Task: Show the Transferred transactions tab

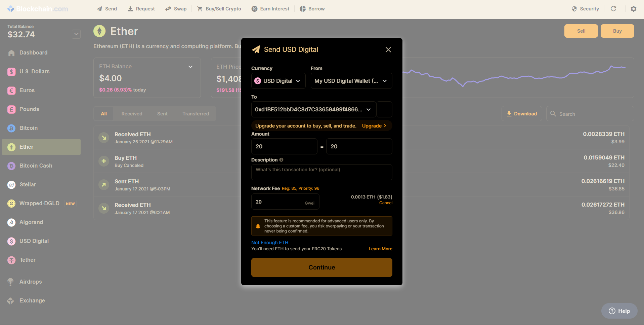Action: tap(196, 114)
